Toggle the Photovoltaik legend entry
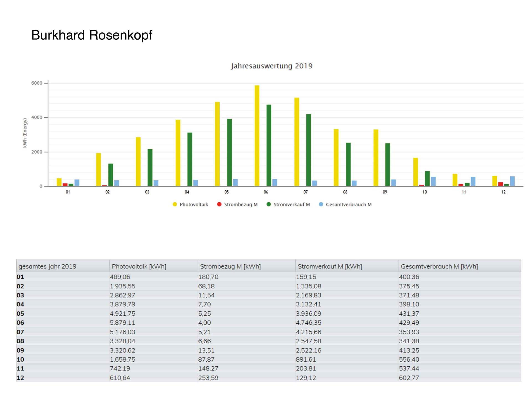Viewport: 532px width, 399px height. (x=194, y=204)
